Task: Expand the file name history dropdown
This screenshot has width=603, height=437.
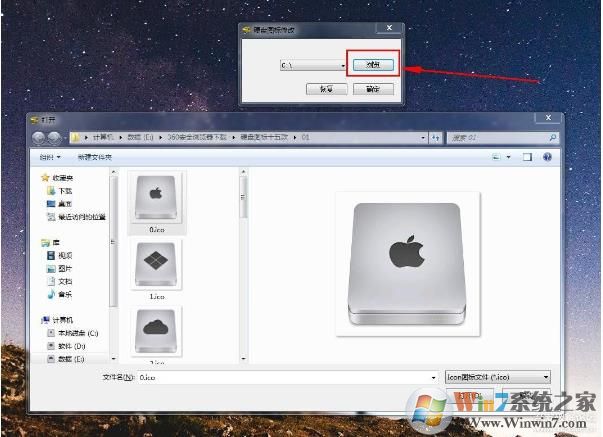Action: tap(433, 377)
